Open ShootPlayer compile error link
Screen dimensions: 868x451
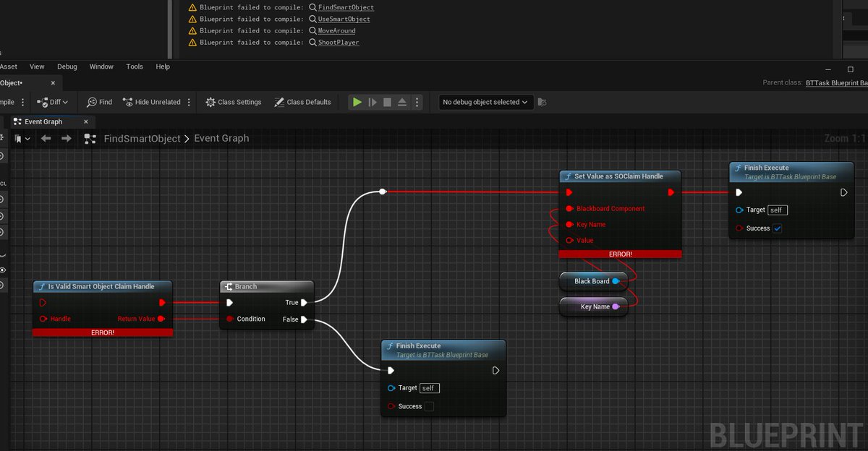tap(339, 42)
